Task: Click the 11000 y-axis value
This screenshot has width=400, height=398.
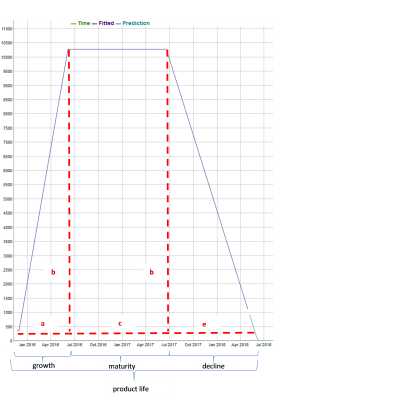Action: pyautogui.click(x=7, y=29)
